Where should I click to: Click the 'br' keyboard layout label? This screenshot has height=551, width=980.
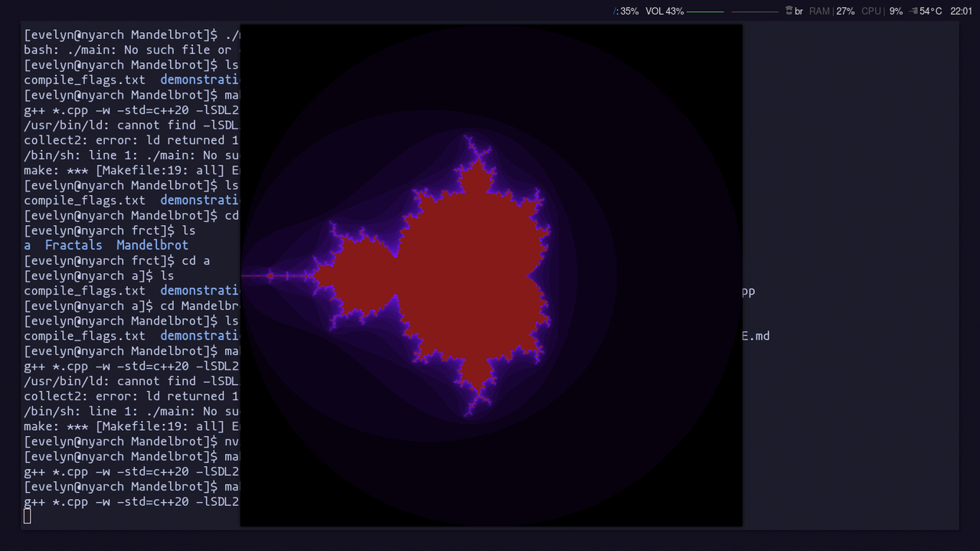pos(799,11)
